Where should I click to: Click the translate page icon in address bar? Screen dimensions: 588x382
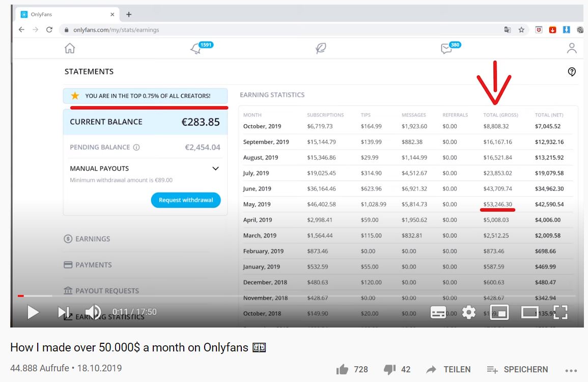coord(508,30)
